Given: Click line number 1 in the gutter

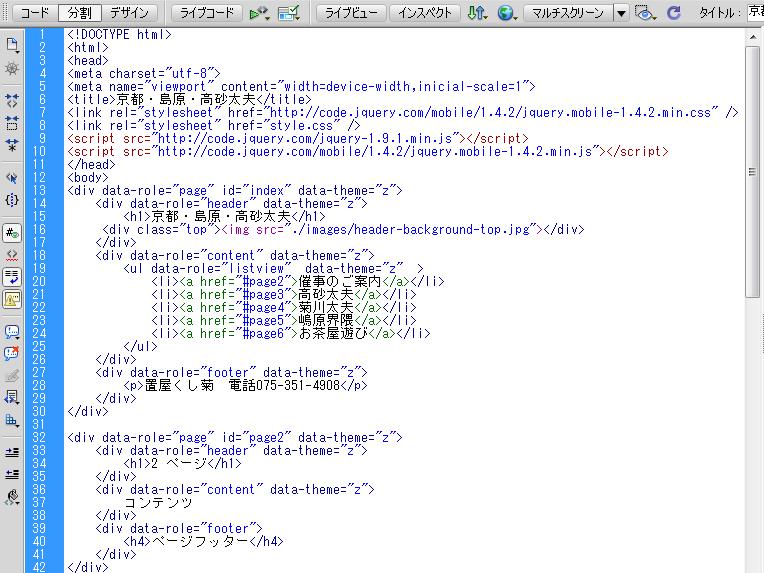Looking at the screenshot, I should tap(42, 34).
